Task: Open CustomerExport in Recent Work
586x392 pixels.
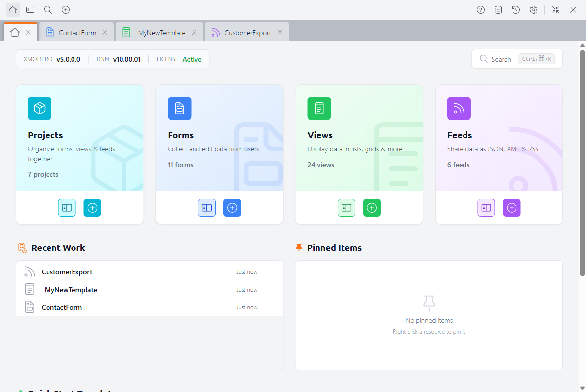Action: [x=149, y=272]
